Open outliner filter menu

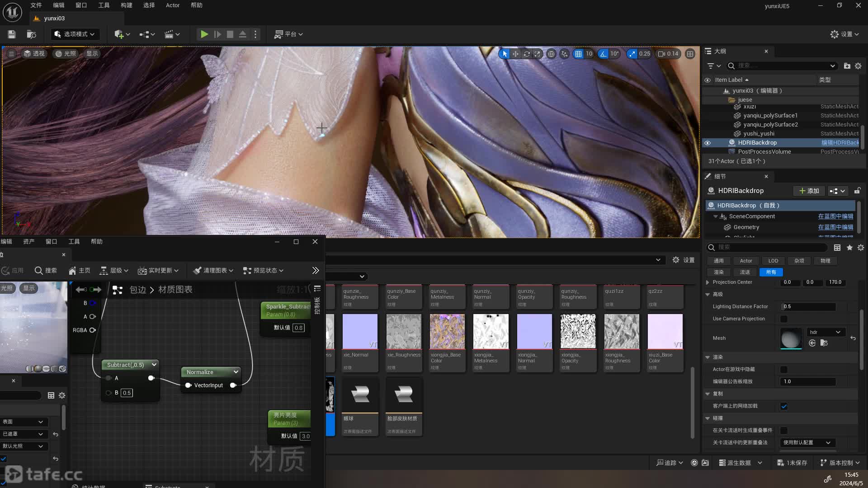(714, 66)
